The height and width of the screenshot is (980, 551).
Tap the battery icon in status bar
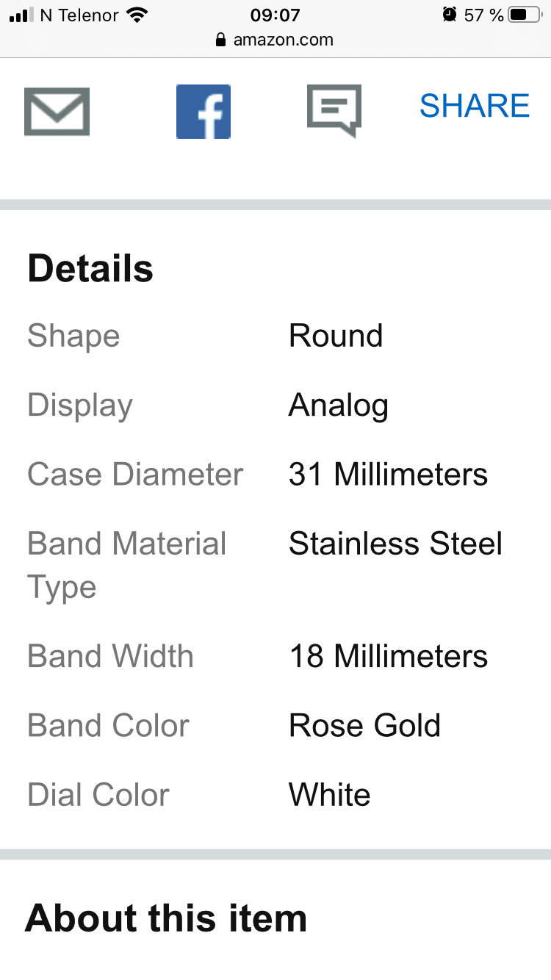pyautogui.click(x=524, y=15)
